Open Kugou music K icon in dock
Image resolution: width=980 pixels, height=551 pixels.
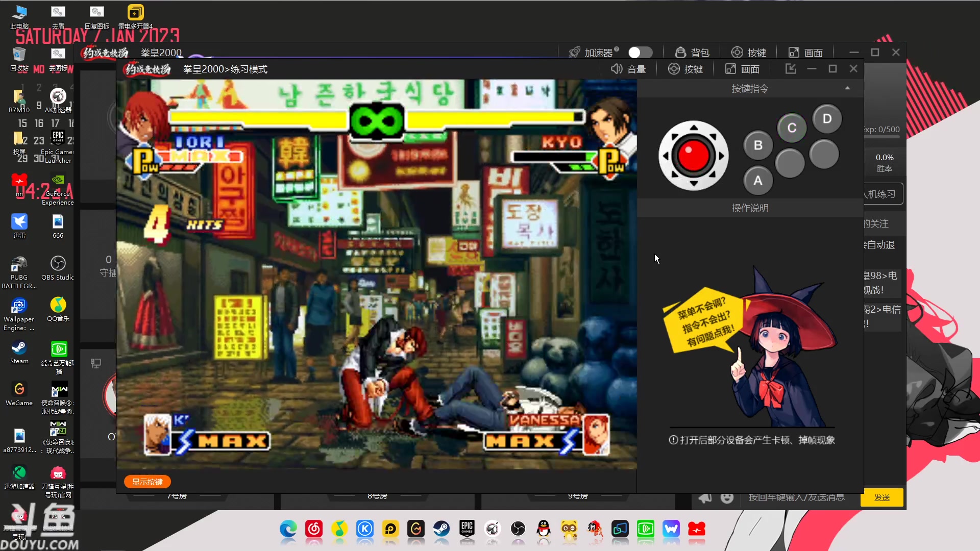coord(365,529)
